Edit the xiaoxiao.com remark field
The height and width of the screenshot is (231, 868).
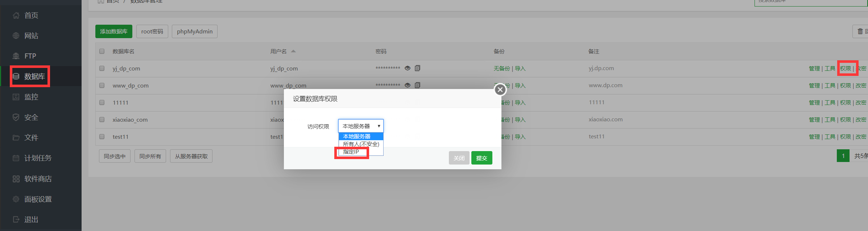[606, 119]
